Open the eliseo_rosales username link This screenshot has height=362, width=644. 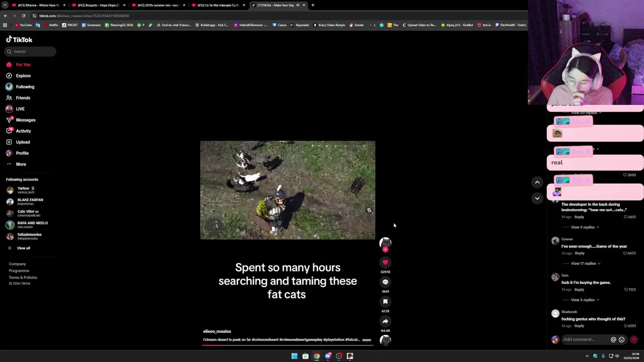(x=217, y=331)
